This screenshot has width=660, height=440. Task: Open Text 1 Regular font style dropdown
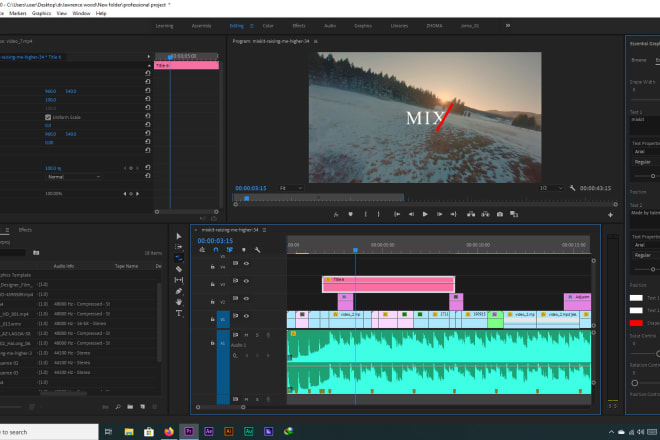(646, 162)
